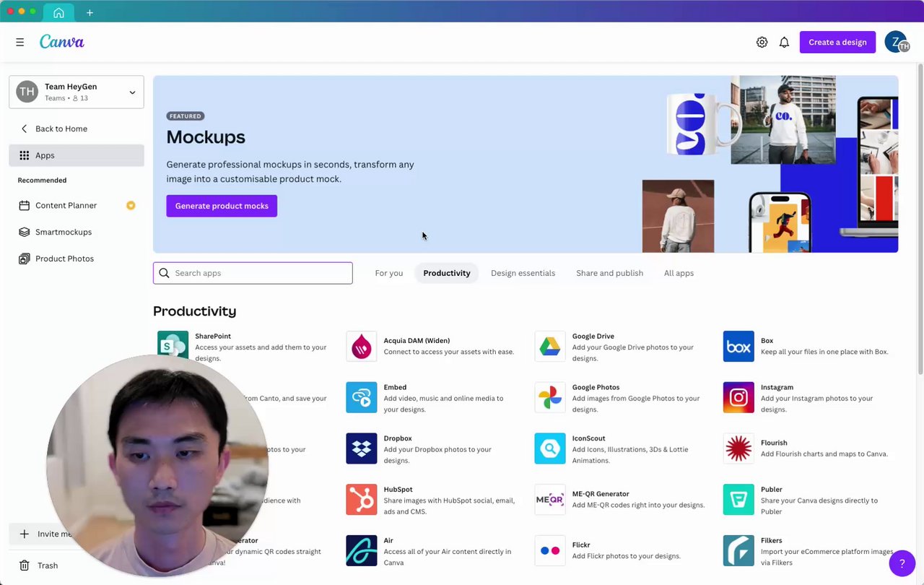The image size is (924, 585).
Task: Open the Filkers app title
Action: pyautogui.click(x=772, y=540)
